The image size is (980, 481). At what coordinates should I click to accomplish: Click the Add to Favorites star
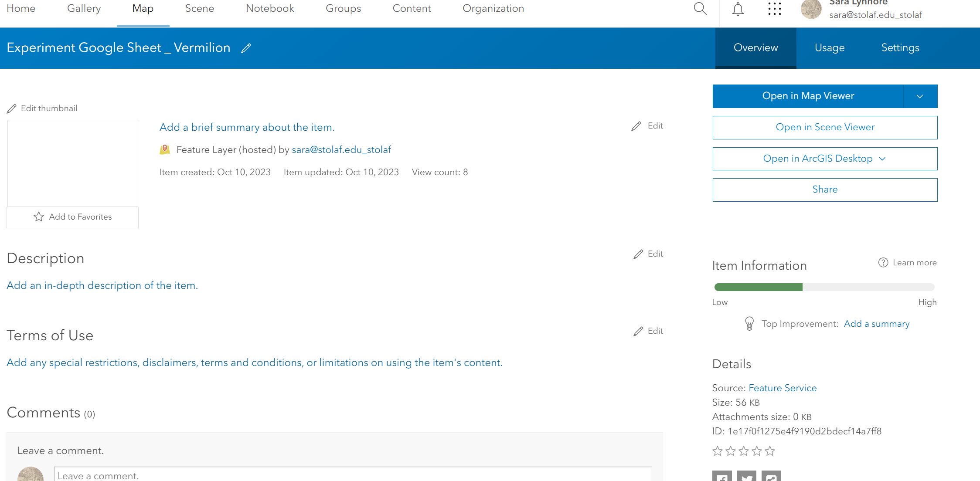[x=39, y=217]
